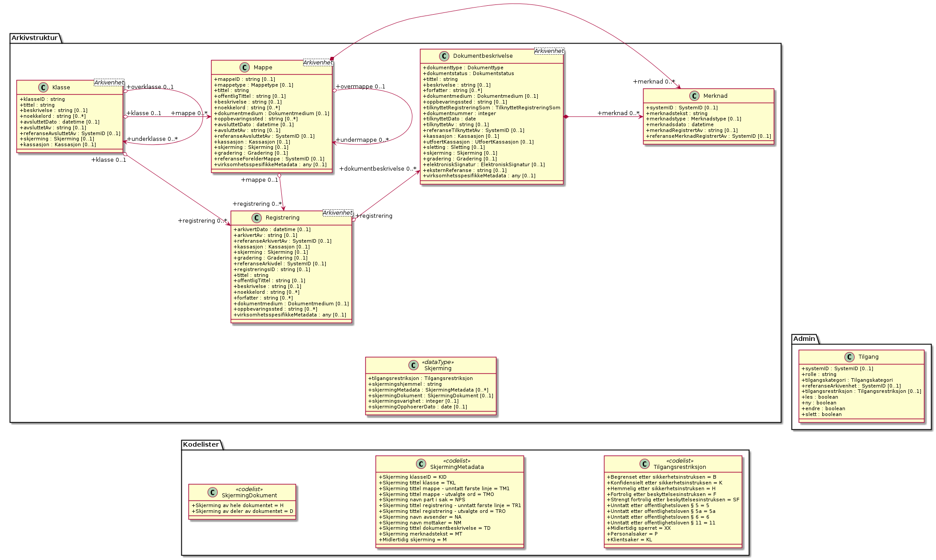Click the '+referanseAvsluttetAv' attribute in Klasse
The width and height of the screenshot is (936, 560).
[70, 133]
